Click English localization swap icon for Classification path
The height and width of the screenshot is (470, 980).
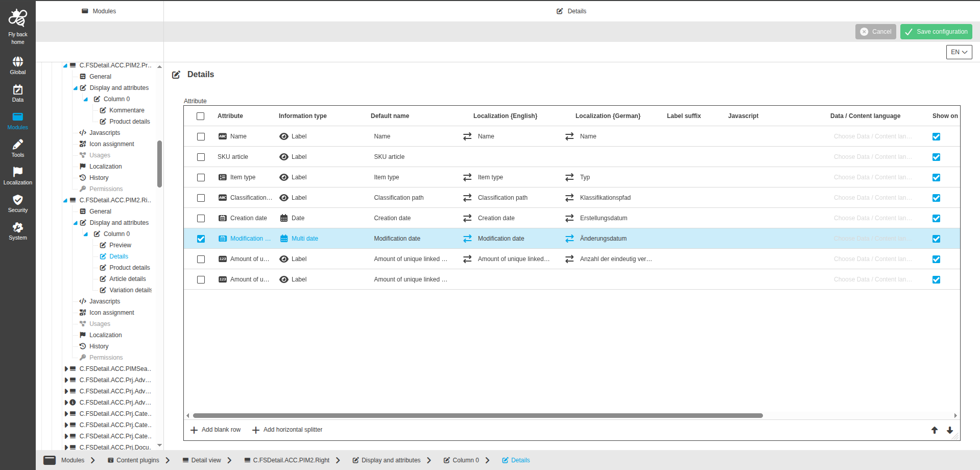(x=467, y=198)
